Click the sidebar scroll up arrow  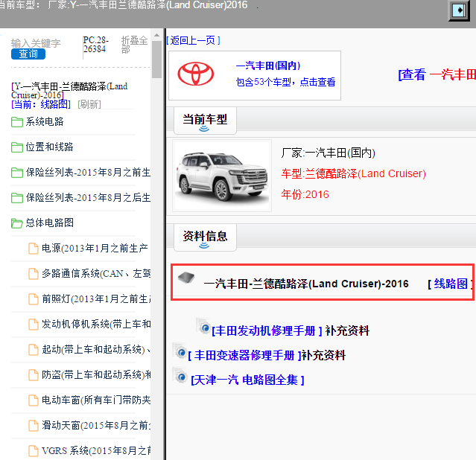[156, 36]
